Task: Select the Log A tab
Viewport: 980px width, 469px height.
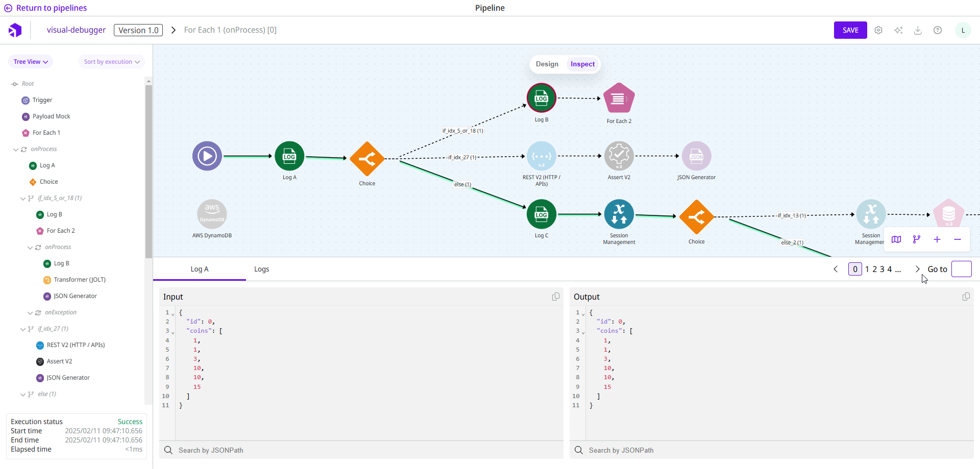Action: coord(199,269)
